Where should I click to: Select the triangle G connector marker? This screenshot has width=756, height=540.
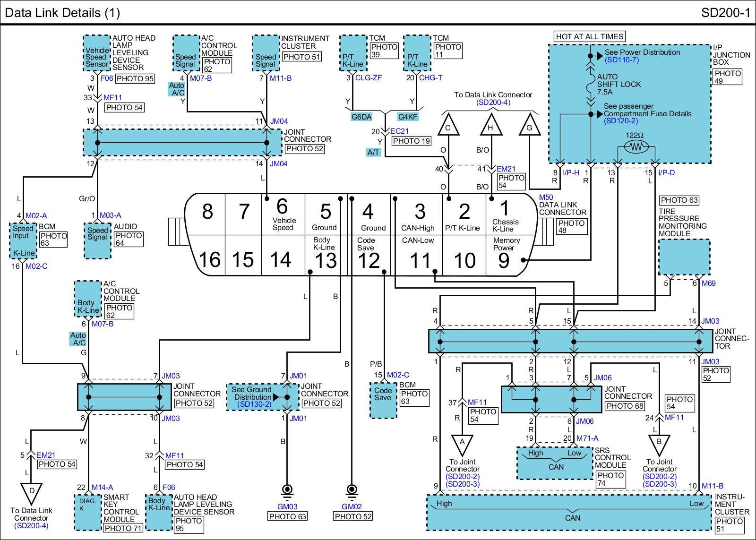pos(529,127)
